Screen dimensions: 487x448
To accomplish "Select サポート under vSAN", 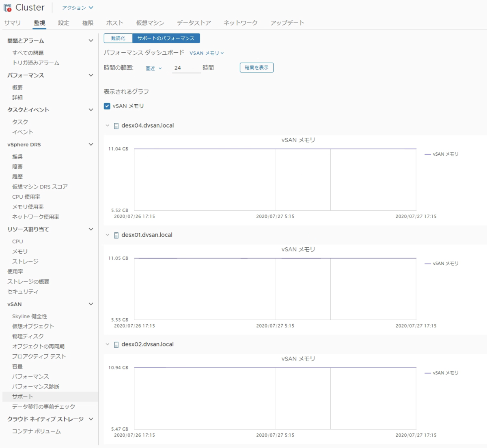I will point(50,397).
